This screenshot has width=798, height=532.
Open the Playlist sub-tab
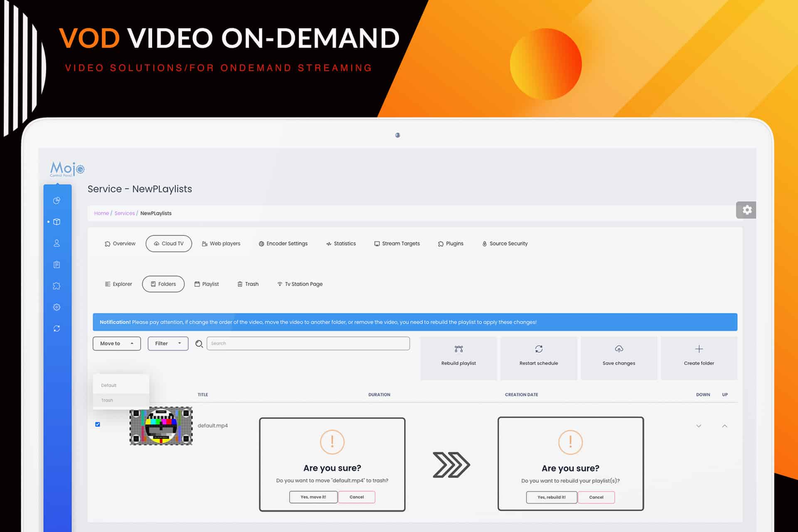coord(207,284)
